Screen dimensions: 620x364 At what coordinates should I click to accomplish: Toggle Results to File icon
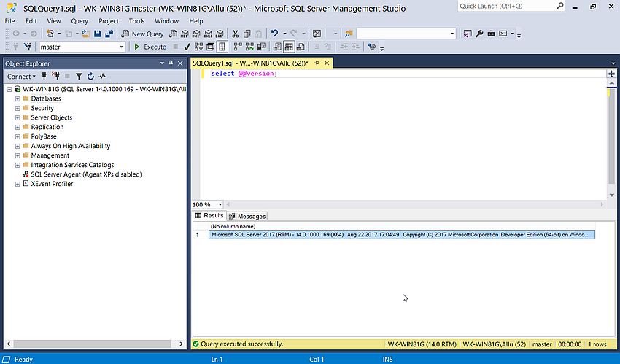coord(301,47)
